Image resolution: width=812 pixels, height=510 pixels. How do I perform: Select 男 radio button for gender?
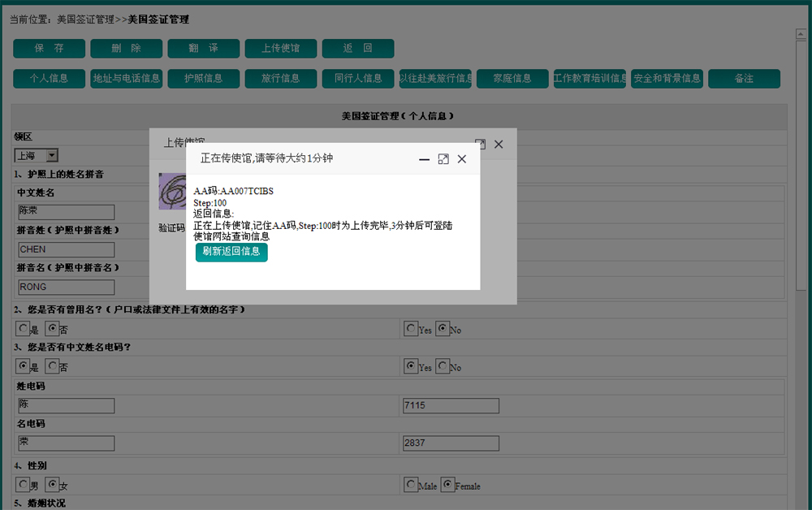coord(23,485)
